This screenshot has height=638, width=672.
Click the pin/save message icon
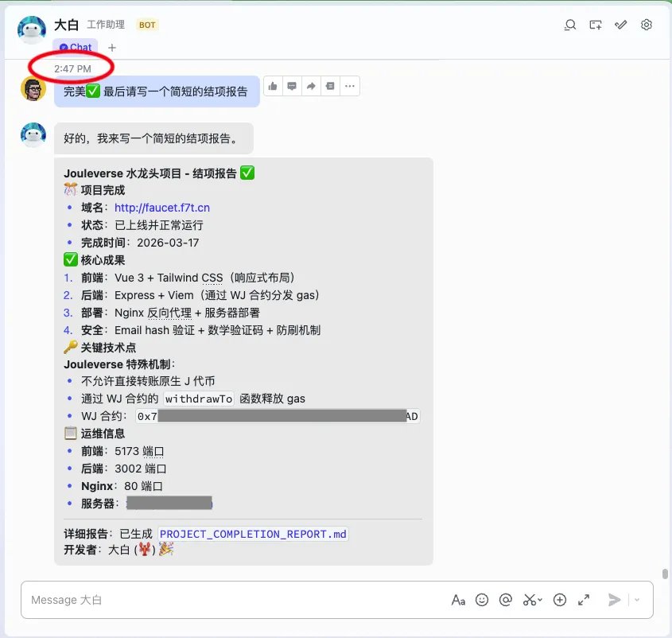pyautogui.click(x=330, y=86)
